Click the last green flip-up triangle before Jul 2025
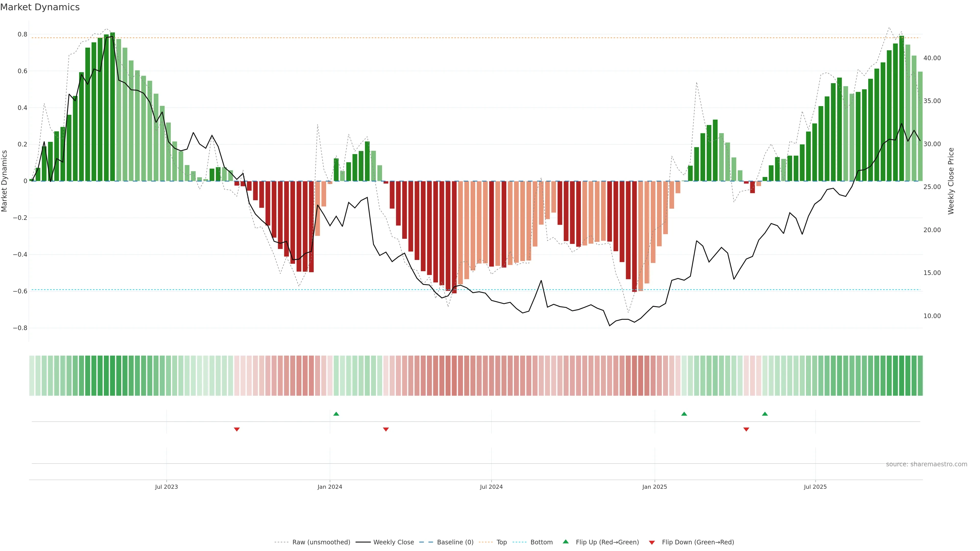The height and width of the screenshot is (551, 980). pos(765,414)
